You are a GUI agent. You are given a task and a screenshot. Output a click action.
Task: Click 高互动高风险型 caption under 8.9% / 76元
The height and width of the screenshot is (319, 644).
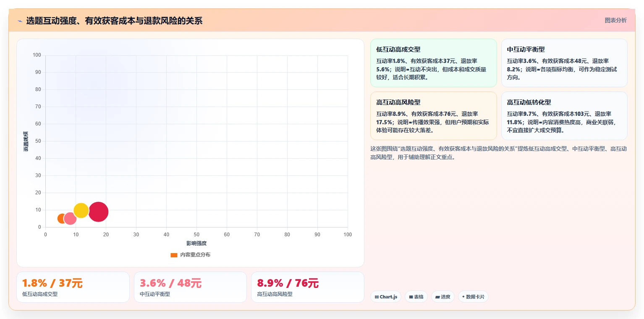[x=275, y=294]
